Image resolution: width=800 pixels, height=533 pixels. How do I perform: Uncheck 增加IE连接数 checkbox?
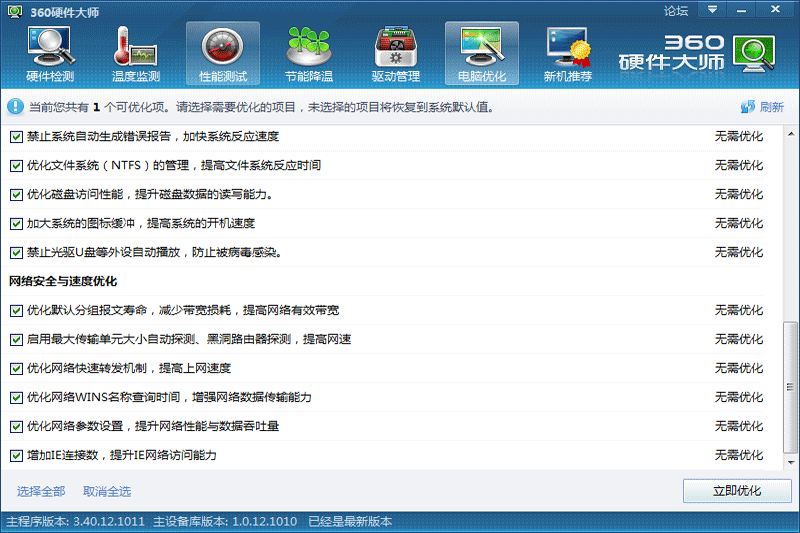point(16,456)
